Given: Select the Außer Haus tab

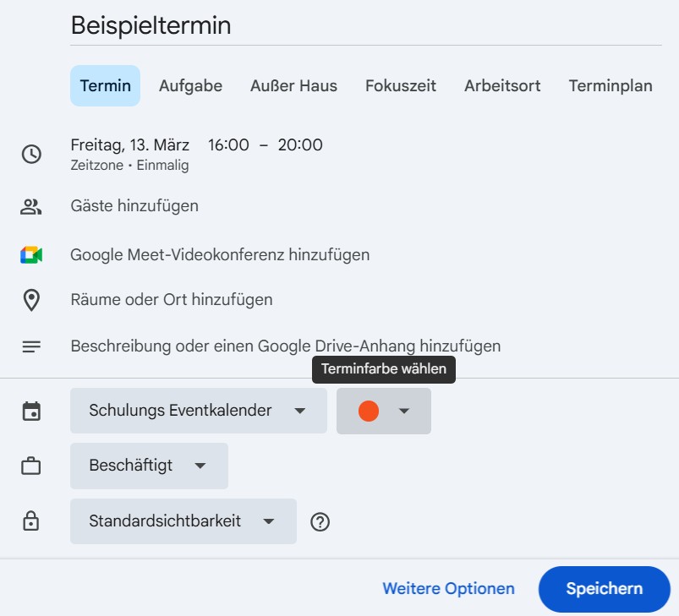Looking at the screenshot, I should tap(293, 85).
